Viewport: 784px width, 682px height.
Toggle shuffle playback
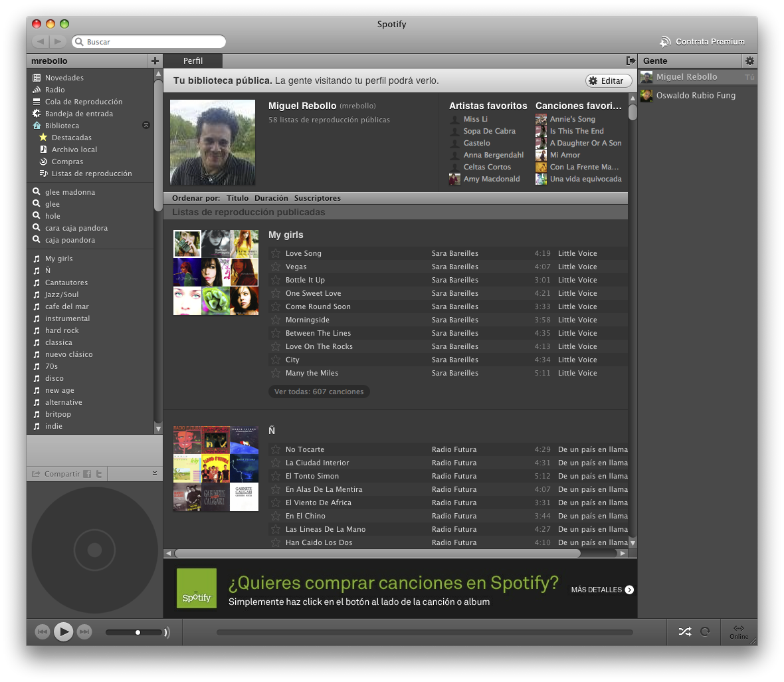pos(685,631)
